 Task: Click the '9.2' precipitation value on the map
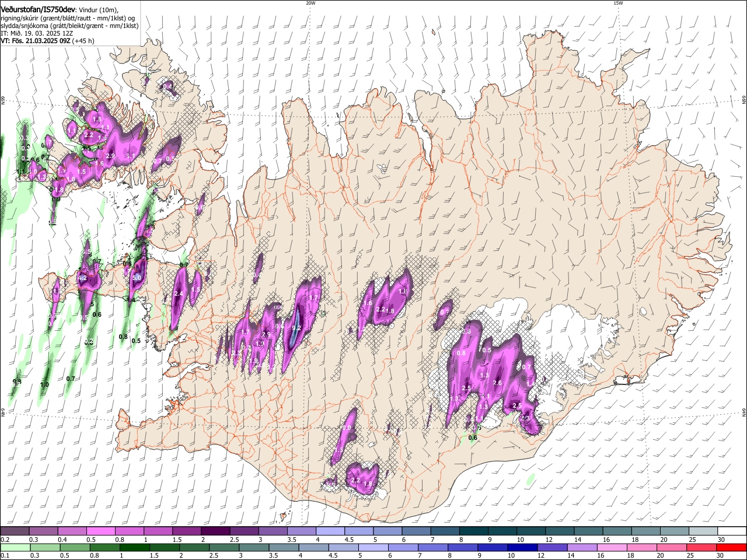[x=296, y=328]
